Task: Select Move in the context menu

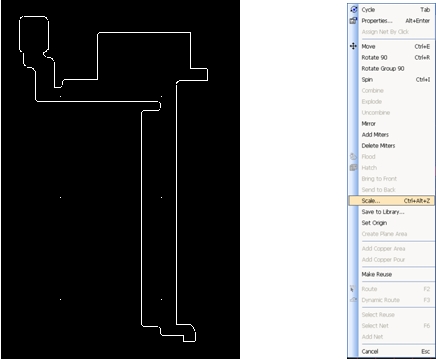Action: [392, 46]
